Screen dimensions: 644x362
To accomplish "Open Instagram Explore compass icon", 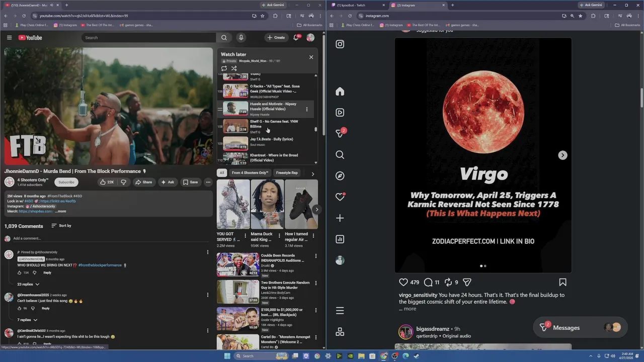I will click(x=340, y=176).
